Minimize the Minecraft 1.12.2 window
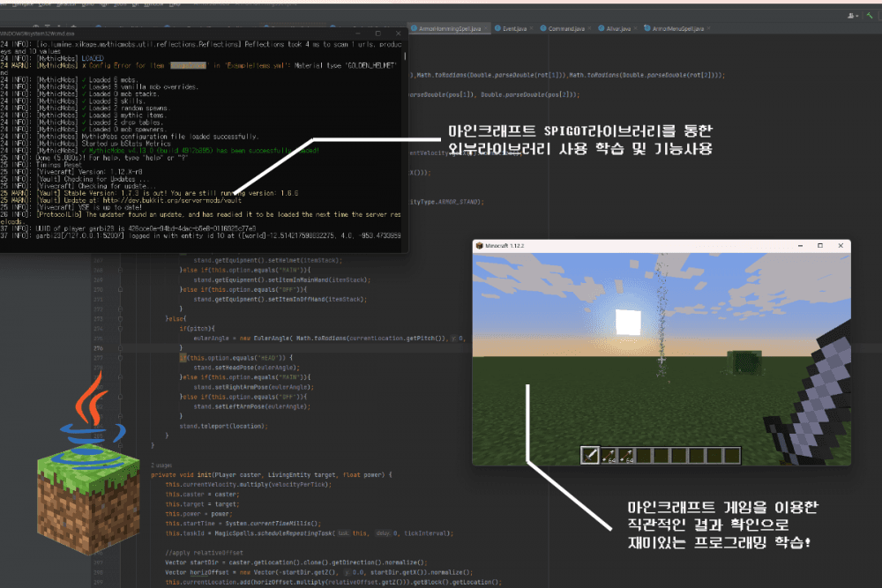Viewport: 882px width, 588px height. [x=800, y=246]
